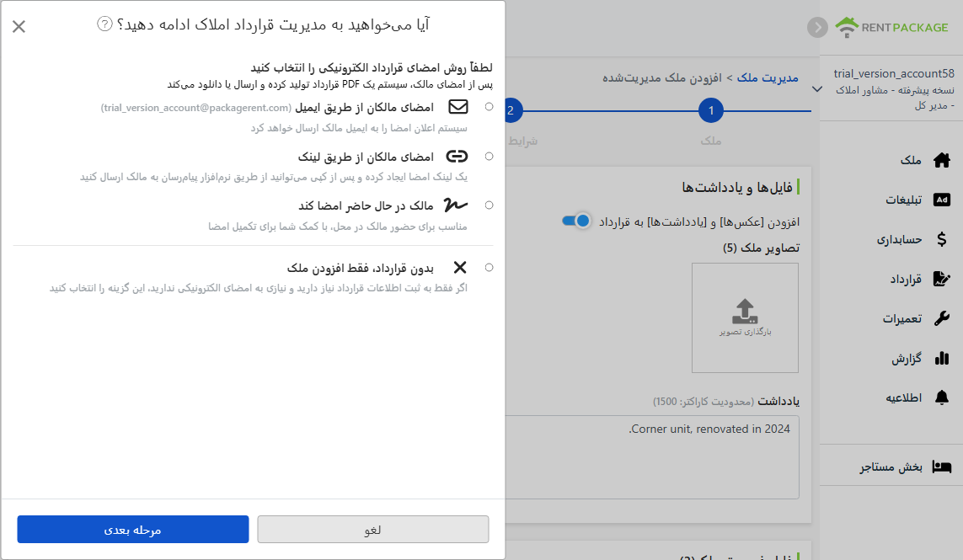Image resolution: width=963 pixels, height=560 pixels.
Task: Expand the trial_version_account58 account dropdown
Action: pos(817,89)
